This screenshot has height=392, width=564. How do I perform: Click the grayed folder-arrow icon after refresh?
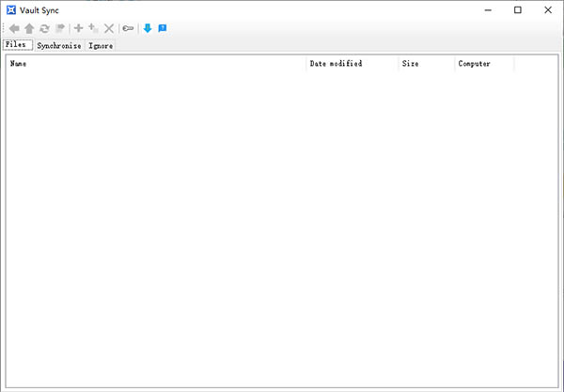tap(60, 28)
